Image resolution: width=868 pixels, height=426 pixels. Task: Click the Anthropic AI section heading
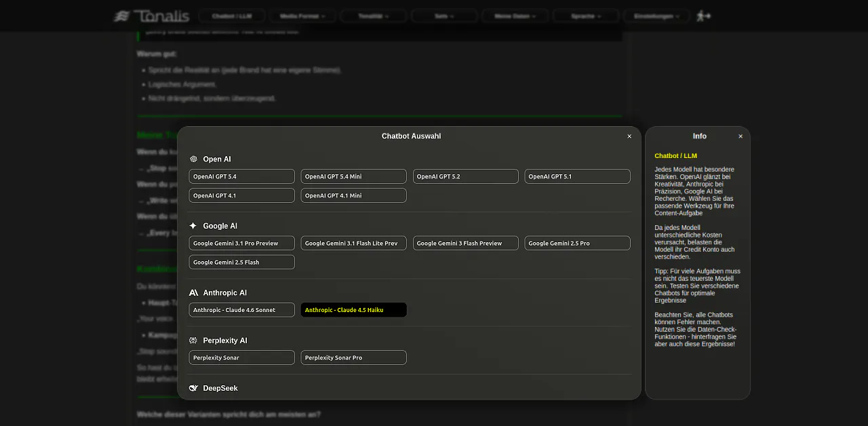[x=225, y=293]
